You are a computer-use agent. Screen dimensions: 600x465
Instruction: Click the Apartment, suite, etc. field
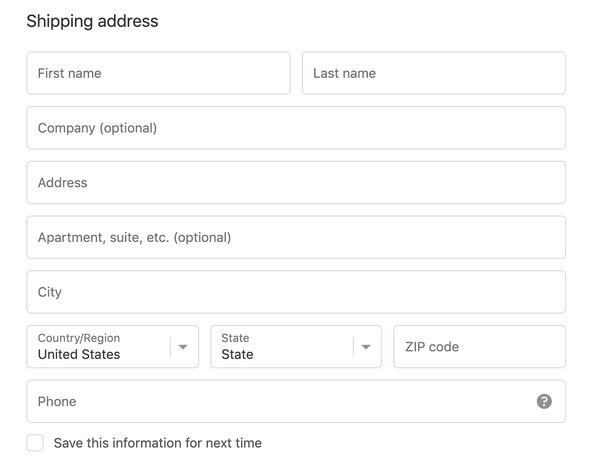pos(296,238)
